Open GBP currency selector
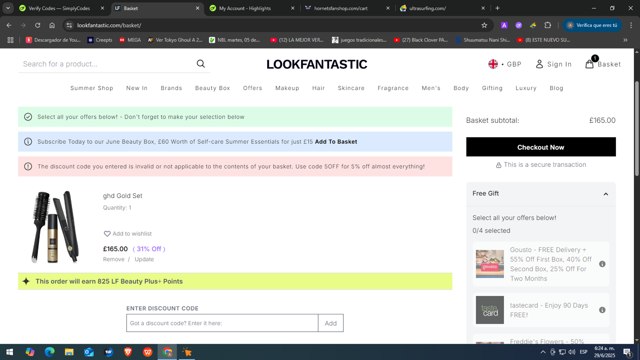This screenshot has width=640, height=360. (x=505, y=64)
